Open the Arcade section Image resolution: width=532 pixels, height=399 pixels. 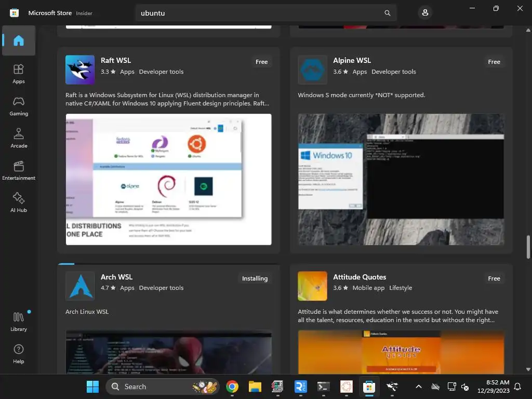[x=19, y=138]
